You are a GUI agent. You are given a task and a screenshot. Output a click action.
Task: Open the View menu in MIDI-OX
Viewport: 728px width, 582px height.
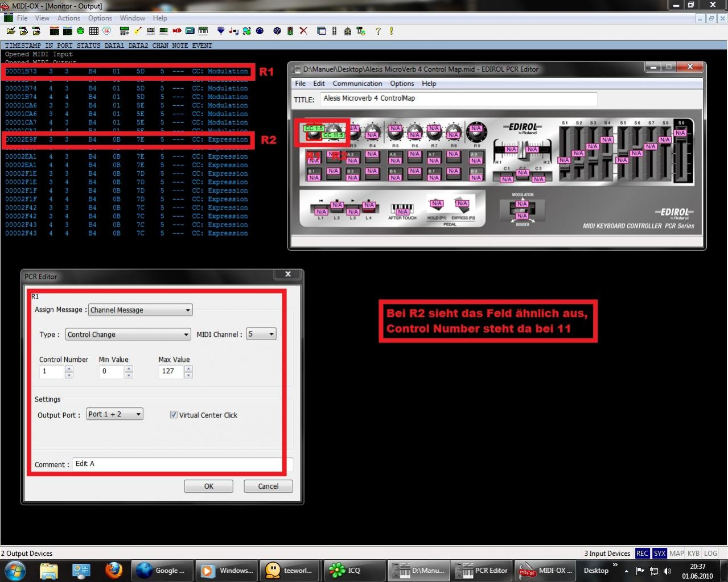[42, 18]
